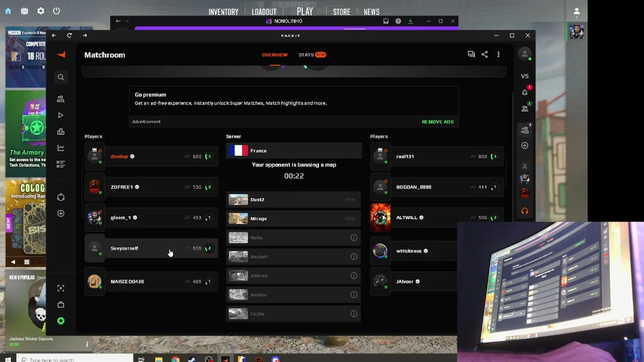Image resolution: width=644 pixels, height=362 pixels.
Task: Go back in the FACEIT window
Action: pos(54,35)
